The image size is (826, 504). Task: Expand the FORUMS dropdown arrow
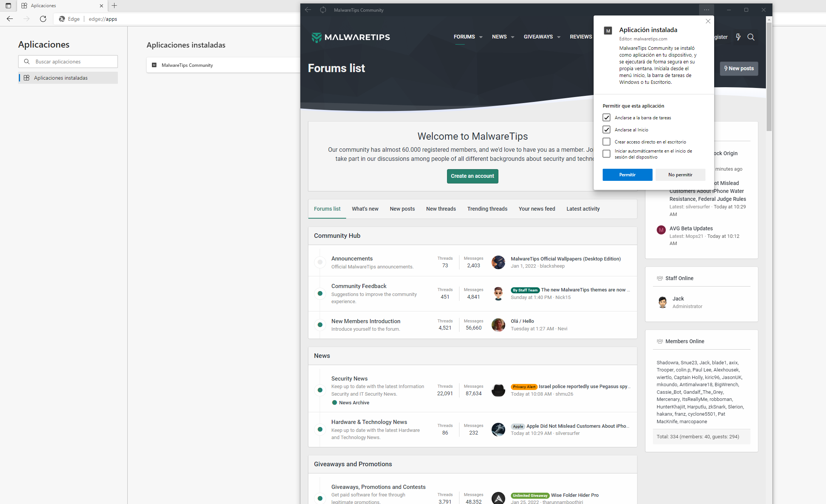point(481,37)
